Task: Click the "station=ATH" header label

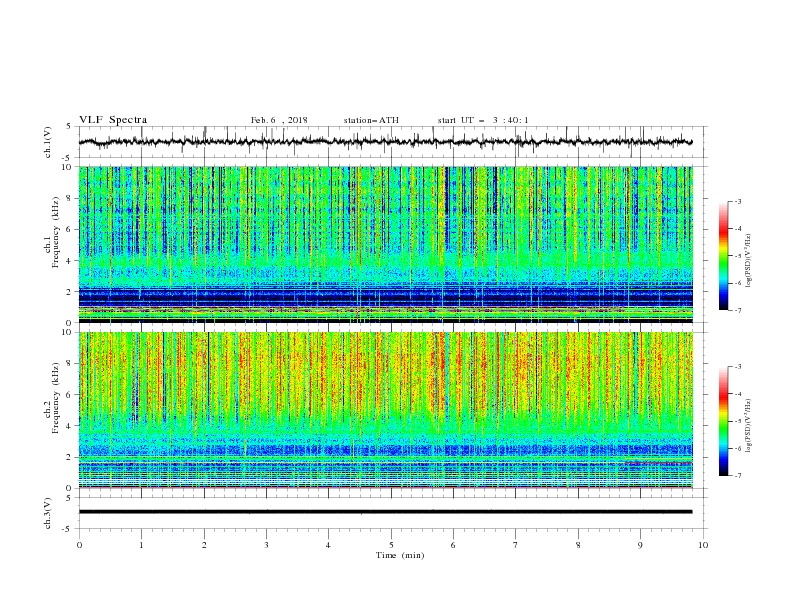Action: point(371,120)
